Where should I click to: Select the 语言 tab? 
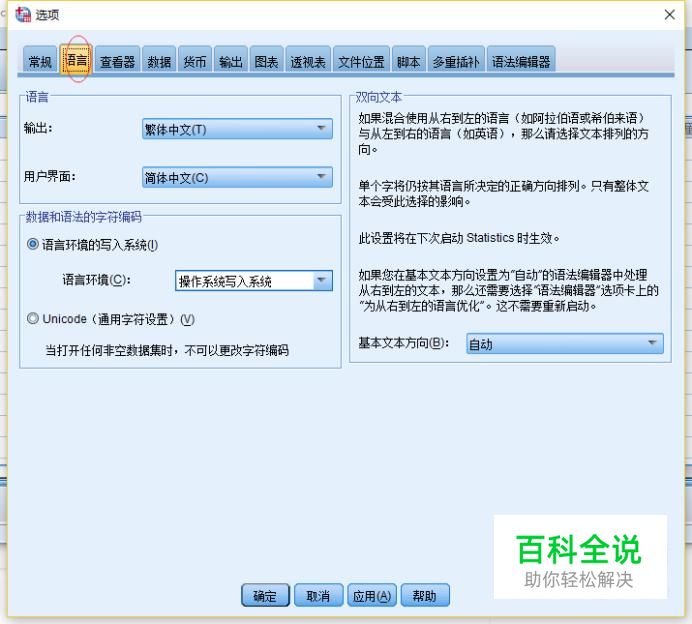(x=76, y=60)
